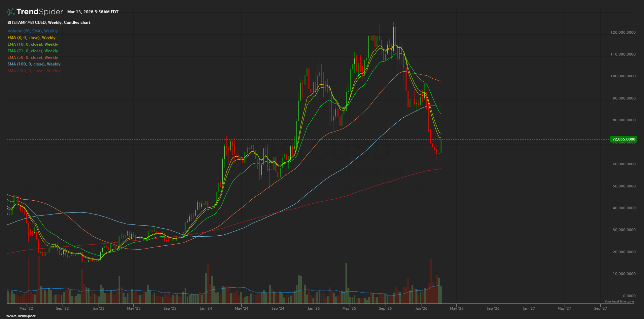Select the Jan '24 date axis label

206,308
